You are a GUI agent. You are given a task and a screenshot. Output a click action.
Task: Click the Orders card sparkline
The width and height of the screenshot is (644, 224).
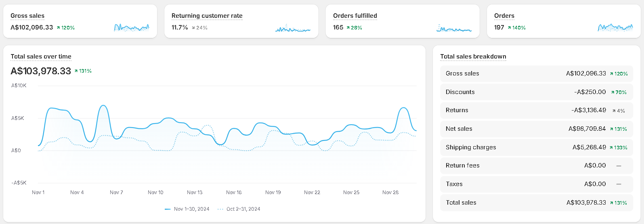coord(615,27)
